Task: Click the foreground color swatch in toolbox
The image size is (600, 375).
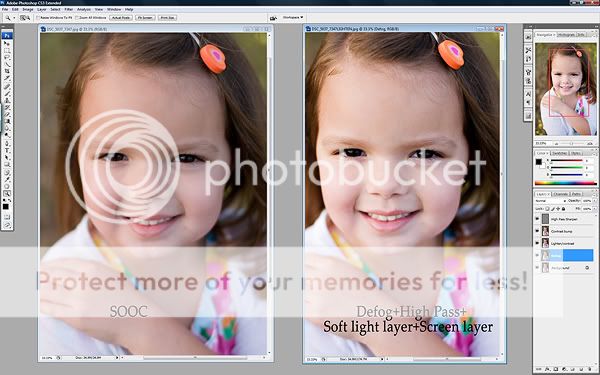Action: pyautogui.click(x=6, y=207)
